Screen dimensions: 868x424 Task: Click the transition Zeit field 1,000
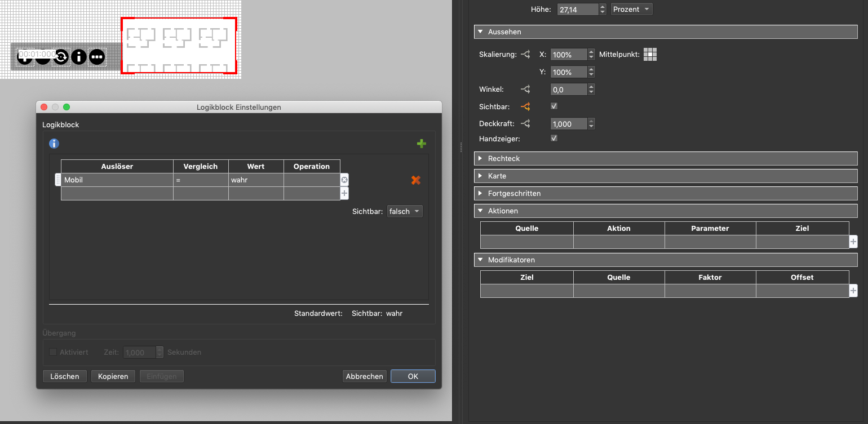(x=139, y=352)
